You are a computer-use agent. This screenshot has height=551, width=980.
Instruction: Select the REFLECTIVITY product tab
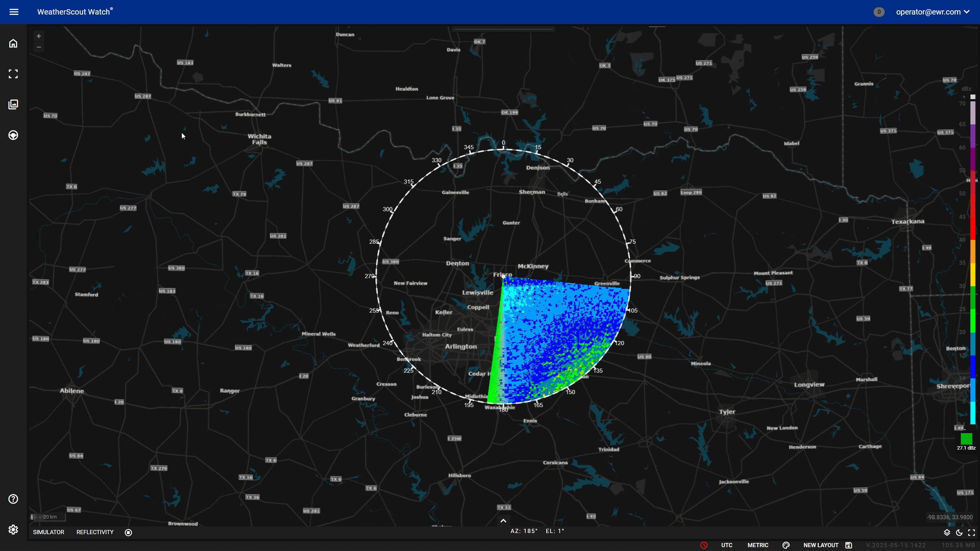click(95, 532)
